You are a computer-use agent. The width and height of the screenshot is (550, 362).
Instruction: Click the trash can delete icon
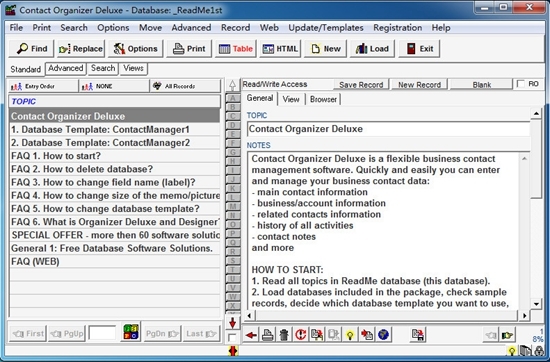284,335
